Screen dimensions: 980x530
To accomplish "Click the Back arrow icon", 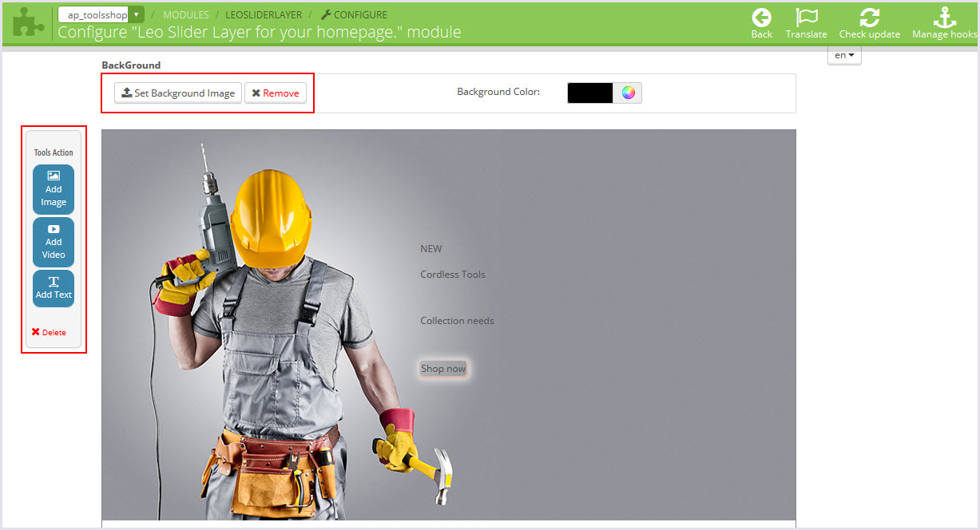I will click(762, 18).
